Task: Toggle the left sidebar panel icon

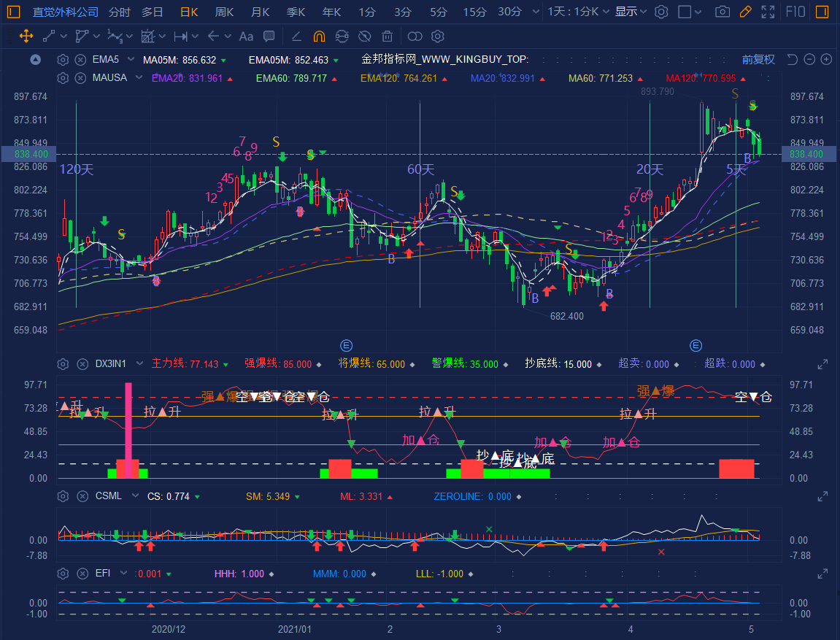Action: 13,12
